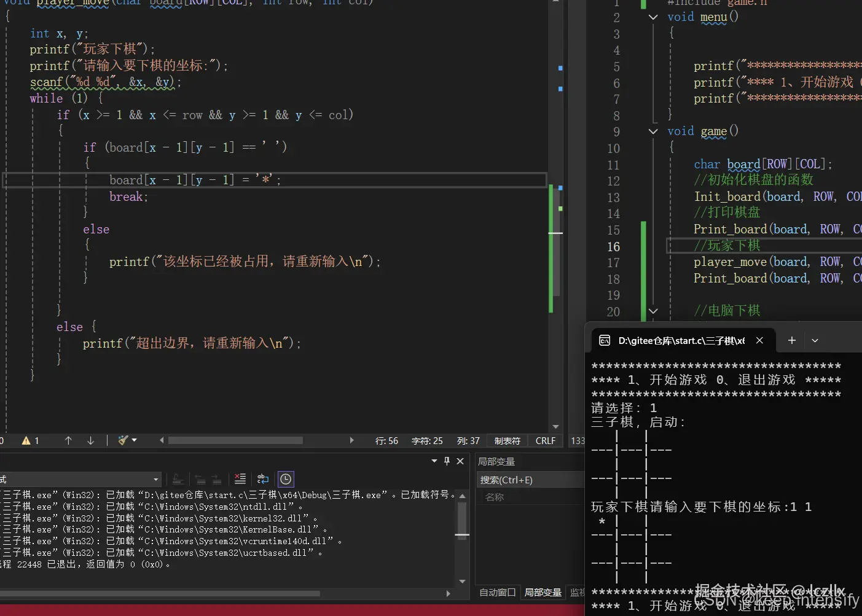The width and height of the screenshot is (862, 616).
Task: Click the 制表符 indicator in status strip
Action: (507, 440)
